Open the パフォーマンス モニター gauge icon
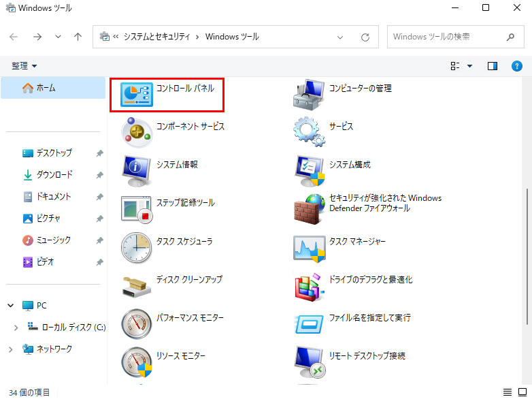The width and height of the screenshot is (532, 399). tap(136, 324)
